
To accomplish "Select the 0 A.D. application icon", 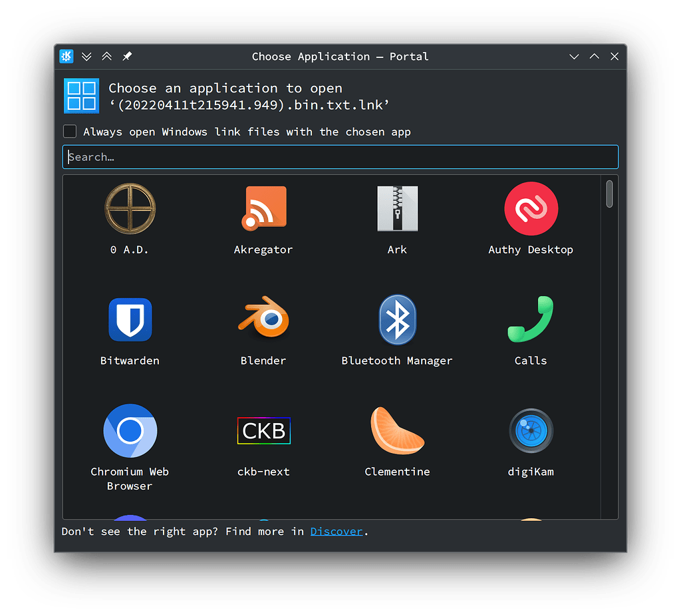I will pos(130,209).
